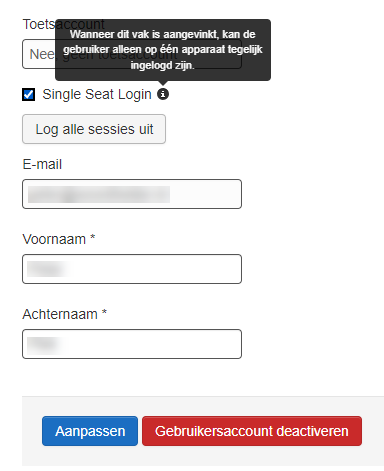Select the Voornaam text field
The image size is (384, 471).
pos(132,269)
